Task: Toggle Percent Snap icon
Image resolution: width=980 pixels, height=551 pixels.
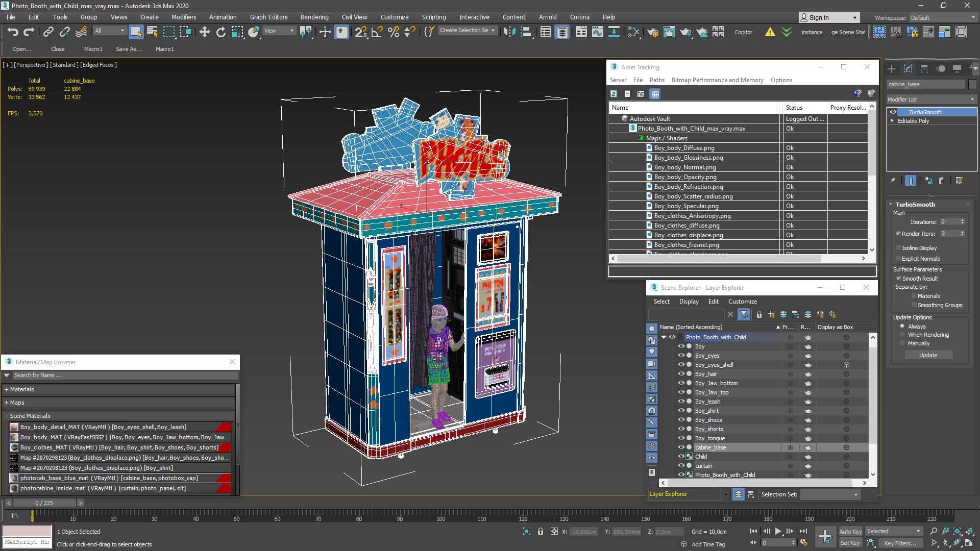Action: tap(393, 32)
